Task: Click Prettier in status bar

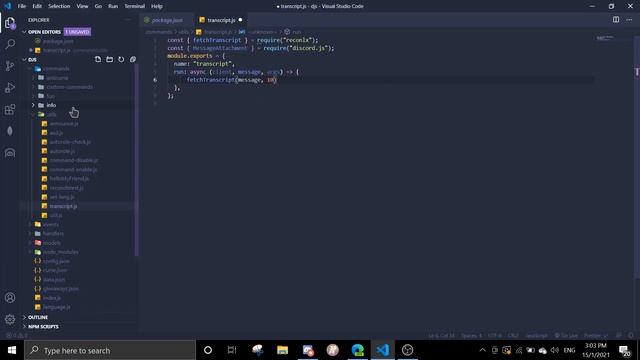Action: [x=595, y=336]
